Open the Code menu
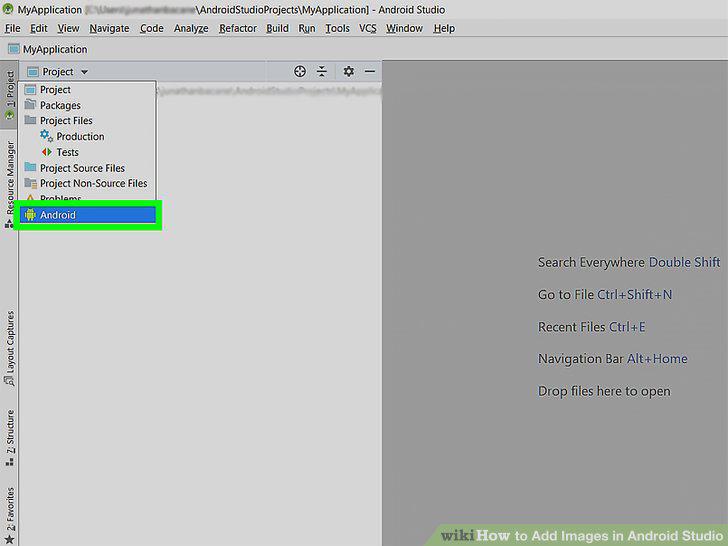Viewport: 728px width, 546px height. tap(151, 28)
